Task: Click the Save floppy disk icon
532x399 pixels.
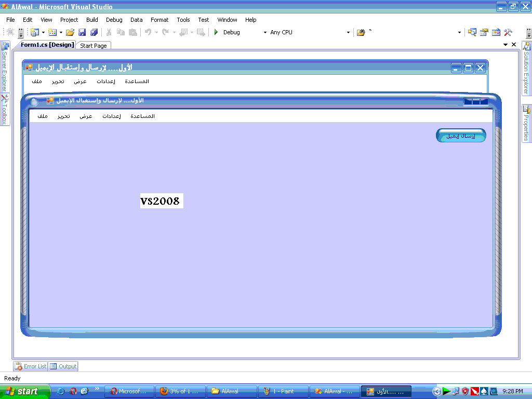Action: pyautogui.click(x=82, y=32)
